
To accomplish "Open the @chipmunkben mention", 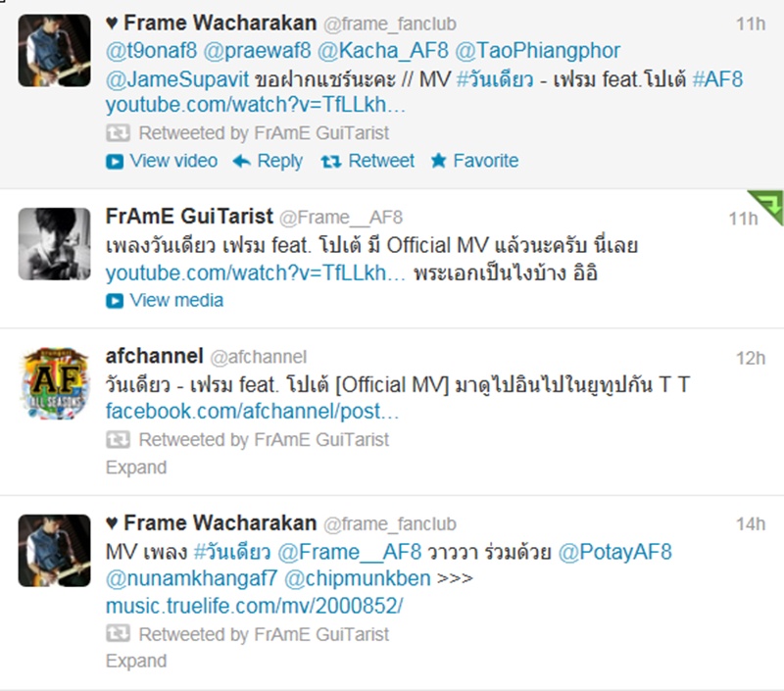I will coord(358,578).
